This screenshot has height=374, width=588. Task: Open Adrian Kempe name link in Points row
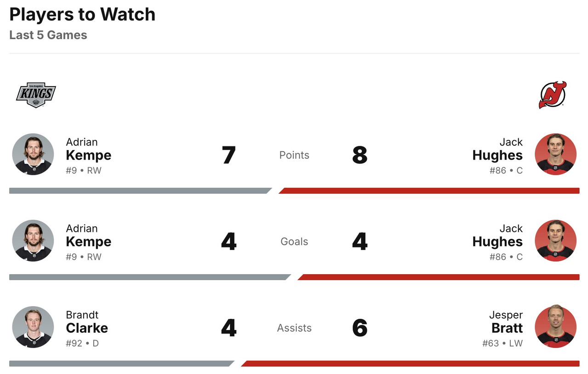pos(88,150)
